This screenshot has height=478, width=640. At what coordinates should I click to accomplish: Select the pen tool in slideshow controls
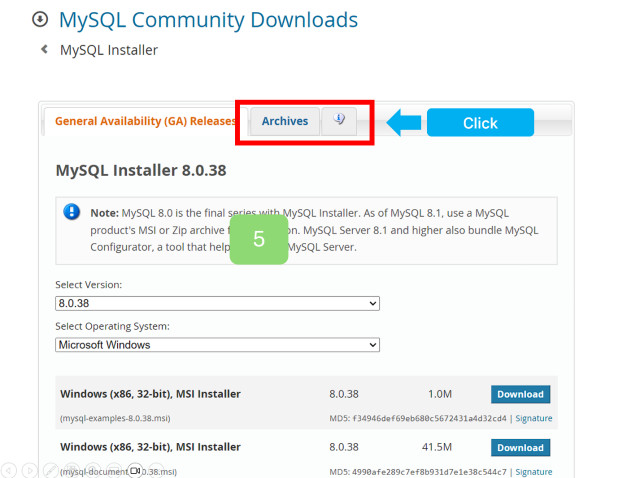51,471
